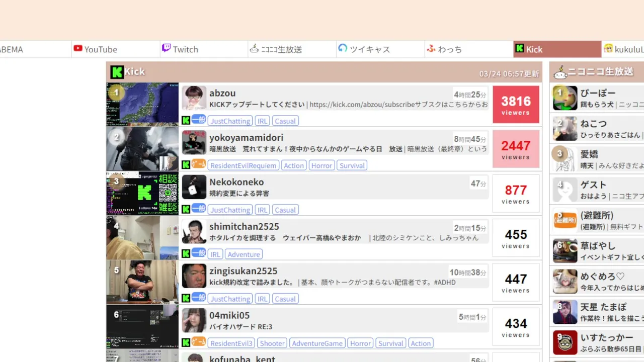644x362 pixels.
Task: Click the 規約変更による弊害 stream title
Action: tap(239, 194)
